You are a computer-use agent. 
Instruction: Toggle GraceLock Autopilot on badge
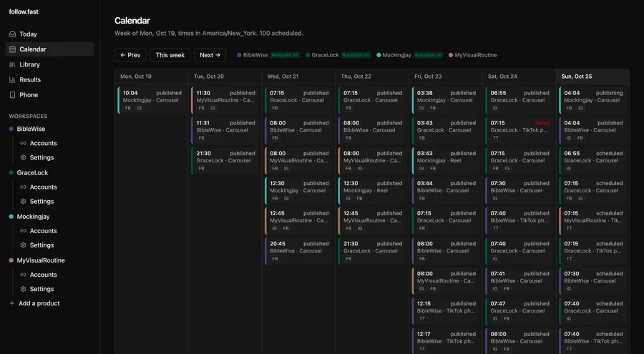tap(356, 55)
